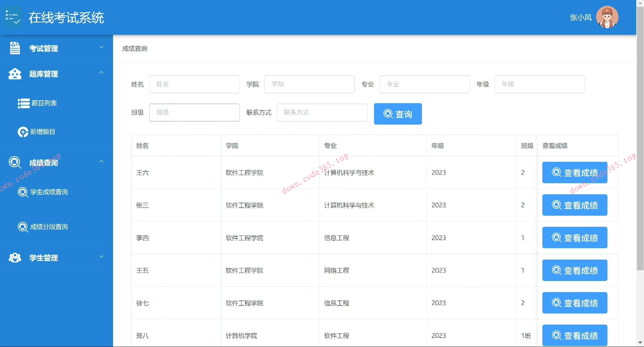
Task: Click the 考试管理 clipboard icon in sidebar
Action: pos(15,48)
